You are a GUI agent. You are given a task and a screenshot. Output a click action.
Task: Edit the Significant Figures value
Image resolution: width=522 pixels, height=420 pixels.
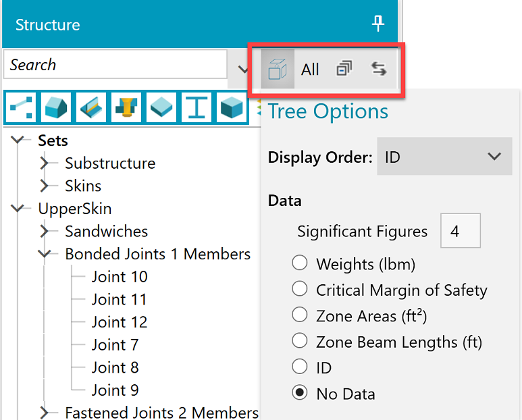point(461,231)
